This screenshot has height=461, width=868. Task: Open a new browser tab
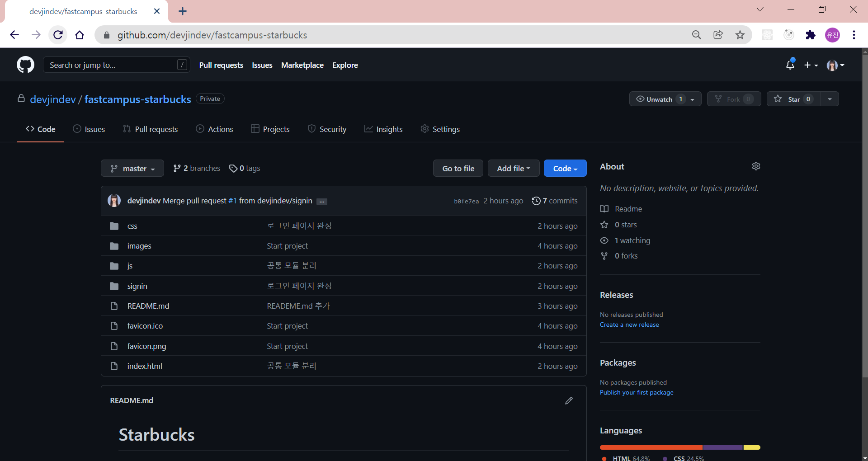(x=183, y=11)
